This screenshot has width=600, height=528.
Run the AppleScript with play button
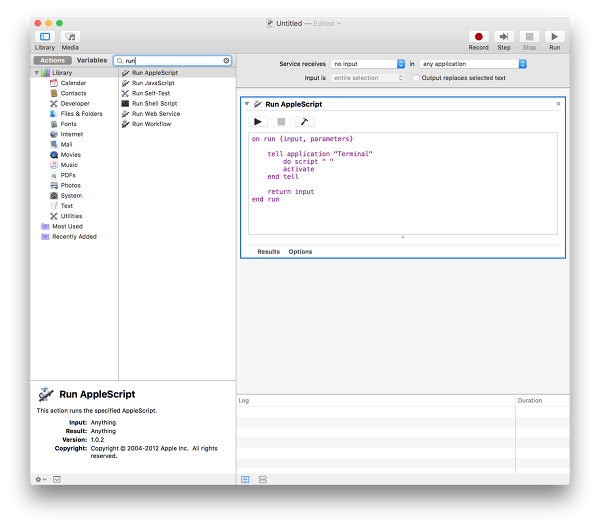pos(258,122)
